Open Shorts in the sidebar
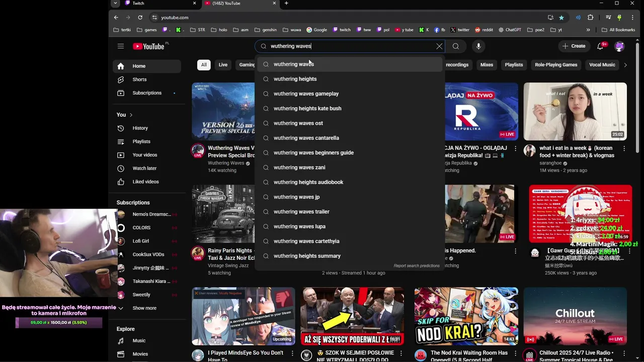 pos(146,79)
